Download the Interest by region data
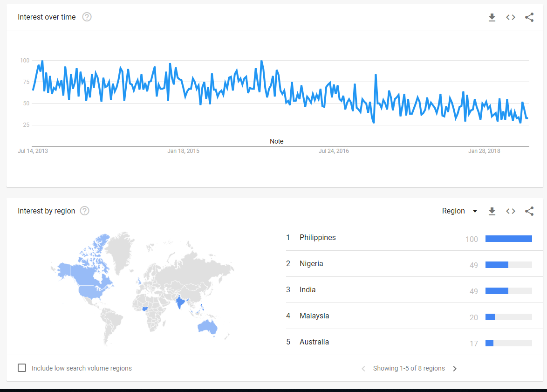The image size is (547, 392). pos(492,211)
